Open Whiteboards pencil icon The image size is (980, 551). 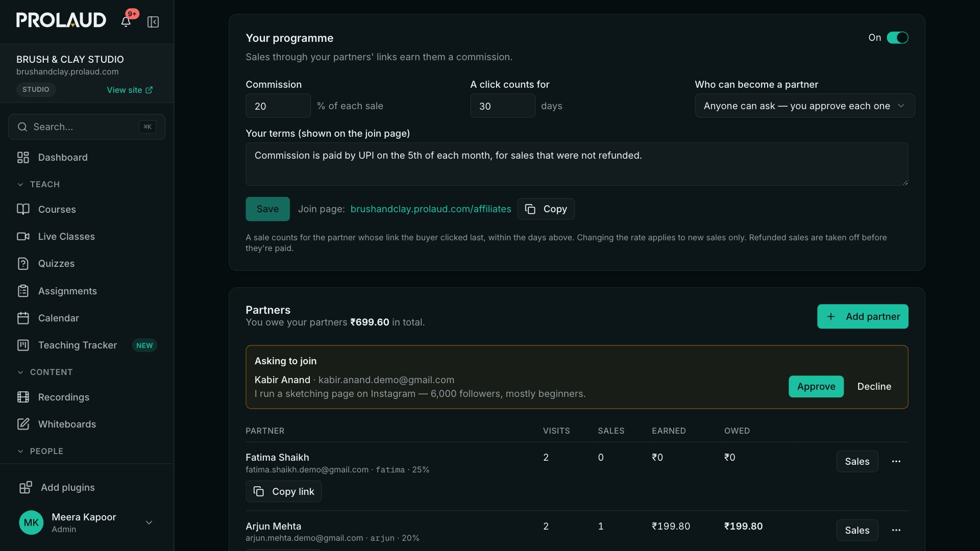(23, 424)
